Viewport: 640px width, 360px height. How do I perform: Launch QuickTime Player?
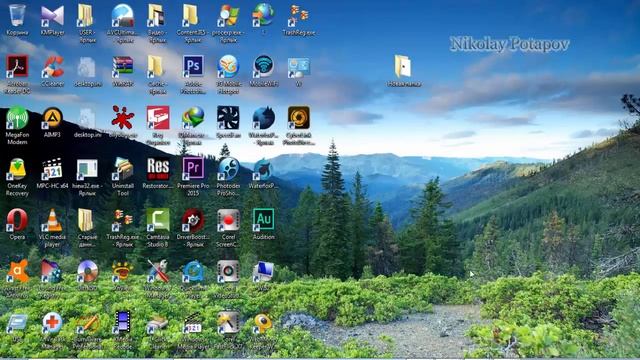193,271
